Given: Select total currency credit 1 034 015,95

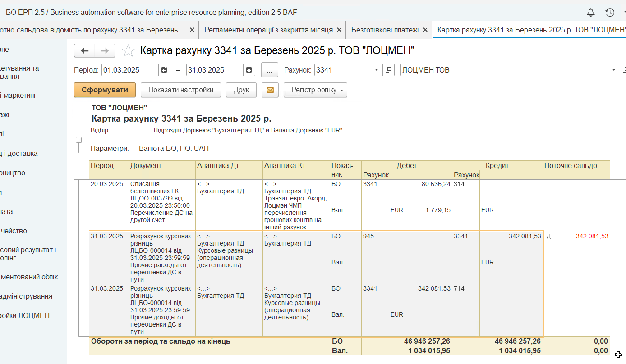Looking at the screenshot, I should 520,350.
